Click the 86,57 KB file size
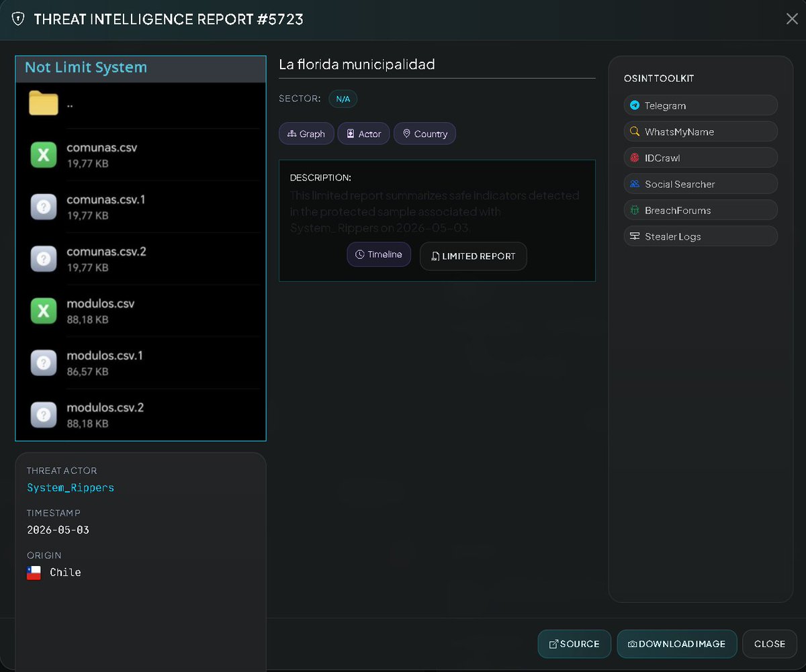Screen dimensions: 806x672 pyautogui.click(x=87, y=371)
